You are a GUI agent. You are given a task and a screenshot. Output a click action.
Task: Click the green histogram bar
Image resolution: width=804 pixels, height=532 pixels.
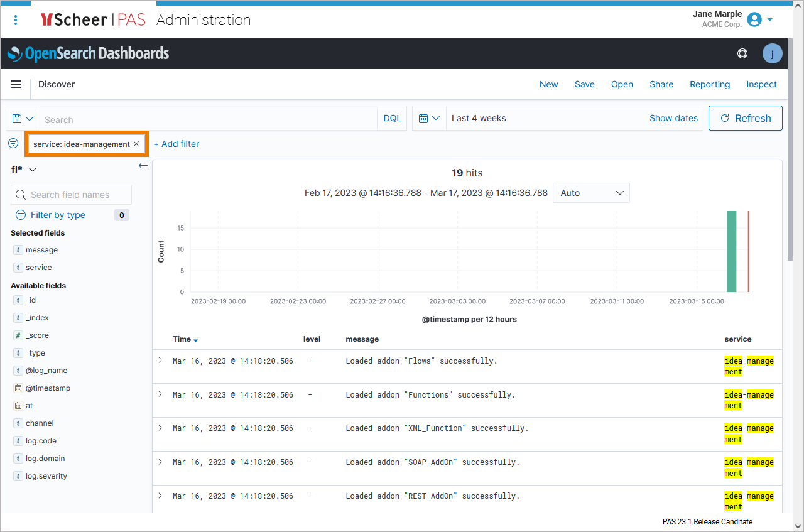click(731, 251)
